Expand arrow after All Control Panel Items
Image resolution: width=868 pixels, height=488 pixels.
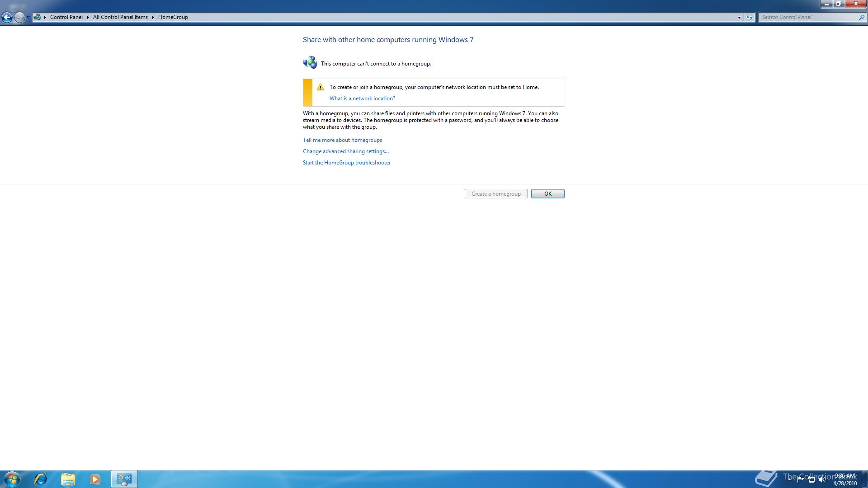(x=153, y=17)
